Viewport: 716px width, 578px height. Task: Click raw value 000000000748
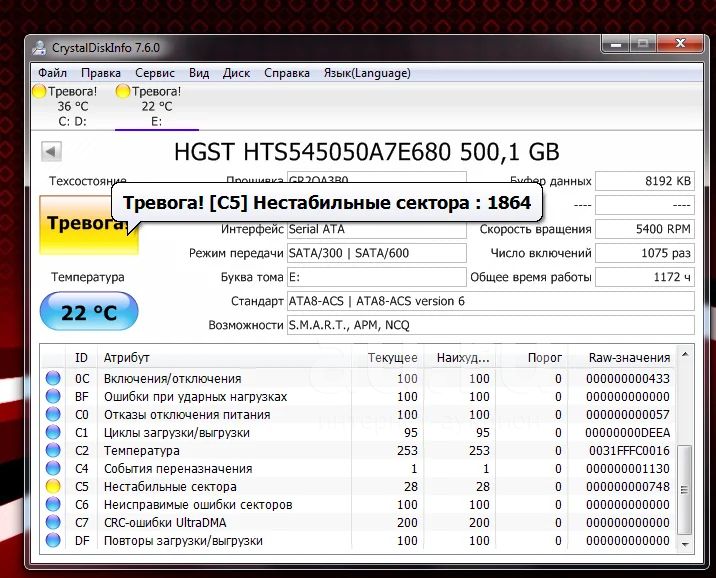click(628, 487)
